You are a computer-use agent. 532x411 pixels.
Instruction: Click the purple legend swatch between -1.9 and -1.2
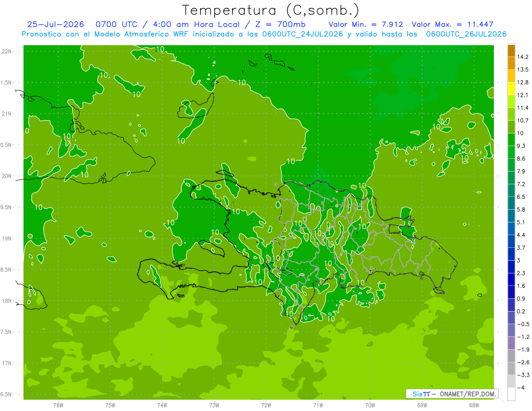pyautogui.click(x=511, y=343)
